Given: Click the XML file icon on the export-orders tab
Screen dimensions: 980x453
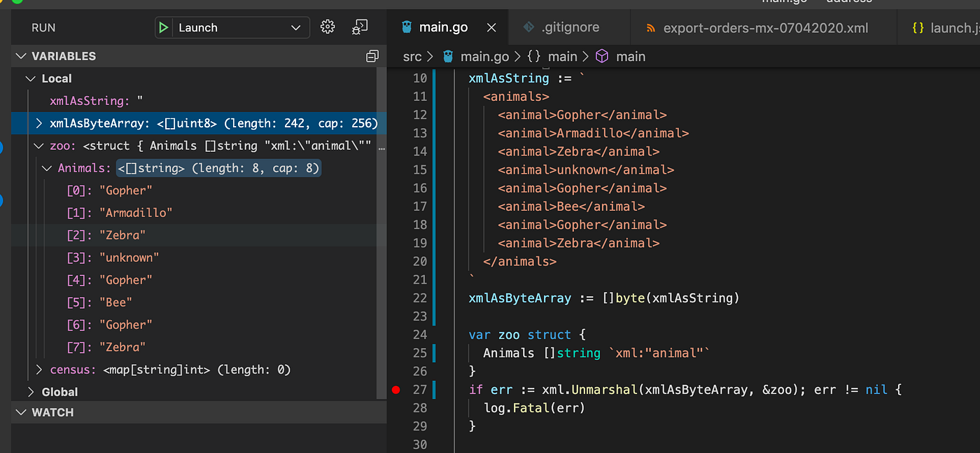Looking at the screenshot, I should tap(652, 27).
